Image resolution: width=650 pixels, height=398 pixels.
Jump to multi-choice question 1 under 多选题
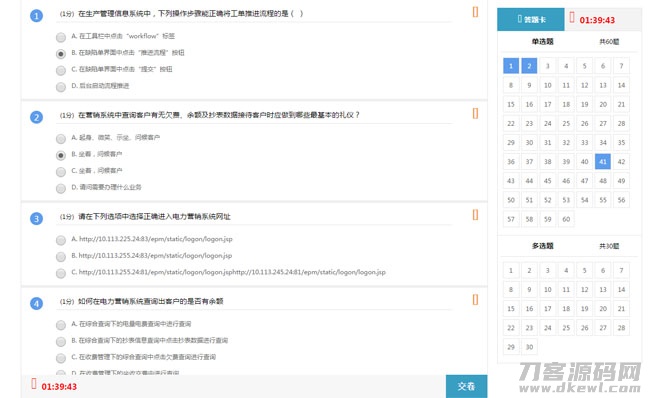[x=511, y=270]
